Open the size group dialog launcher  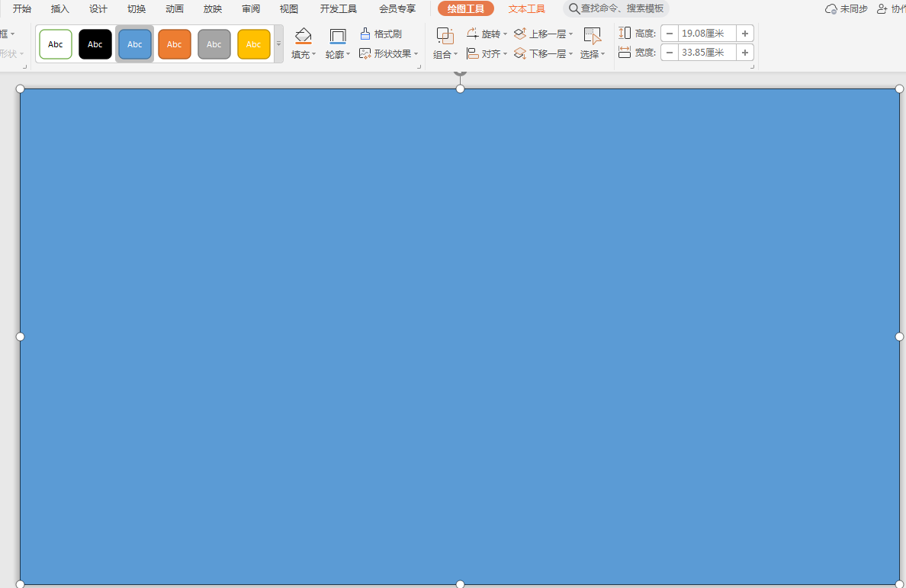pos(752,67)
